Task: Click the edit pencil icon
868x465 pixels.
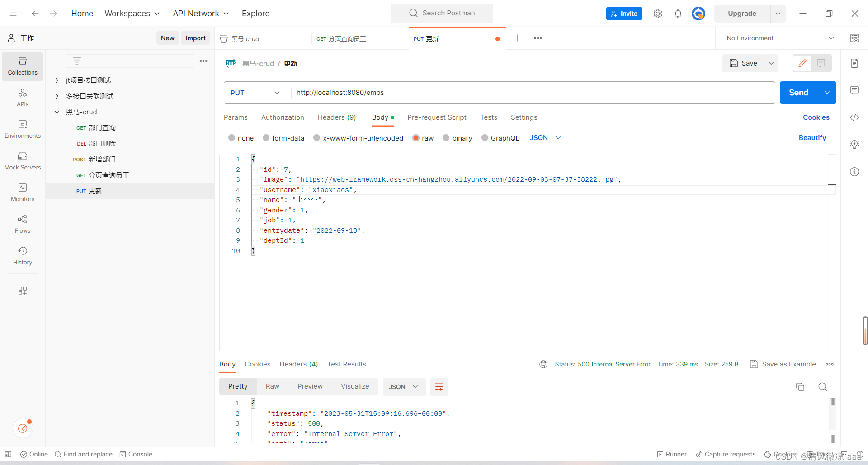Action: (802, 63)
